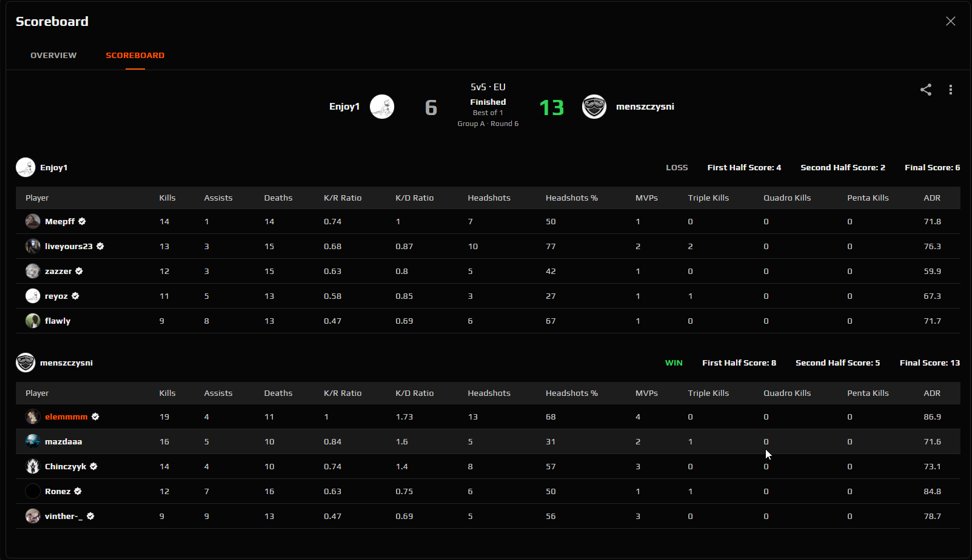
Task: Click K/D Ratio header in menszczysni table
Action: pyautogui.click(x=415, y=393)
